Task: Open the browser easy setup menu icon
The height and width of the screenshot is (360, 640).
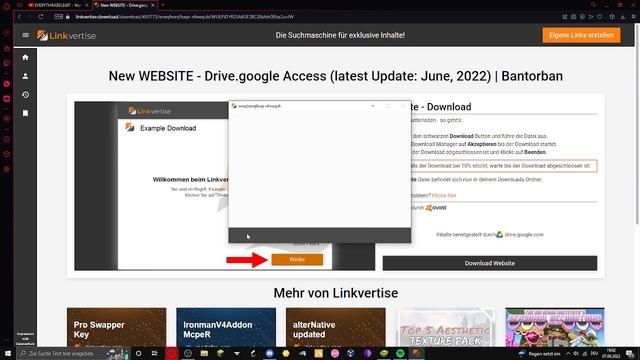Action: pyautogui.click(x=633, y=17)
